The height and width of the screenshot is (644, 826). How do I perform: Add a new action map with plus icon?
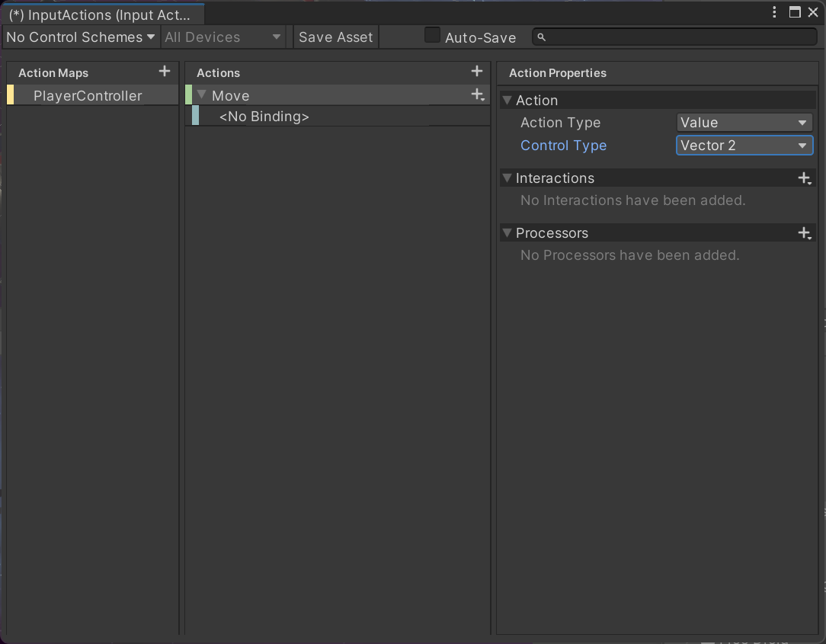tap(165, 71)
